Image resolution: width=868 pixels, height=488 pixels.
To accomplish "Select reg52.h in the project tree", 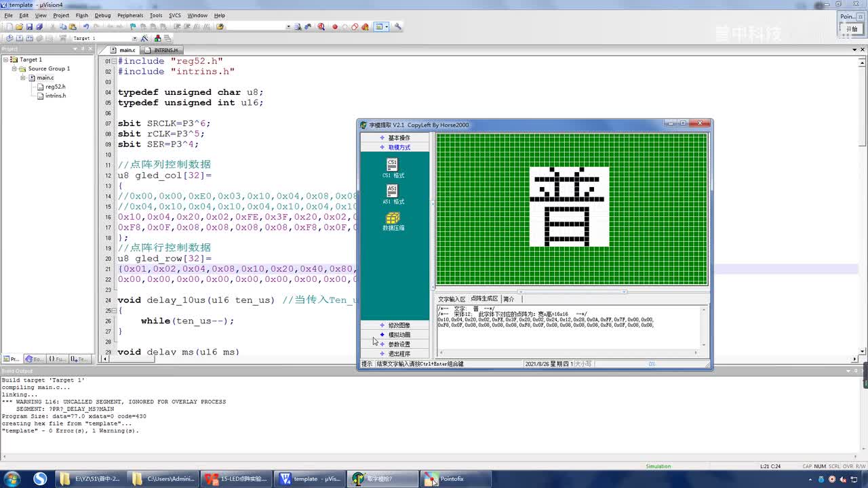I will pos(55,87).
